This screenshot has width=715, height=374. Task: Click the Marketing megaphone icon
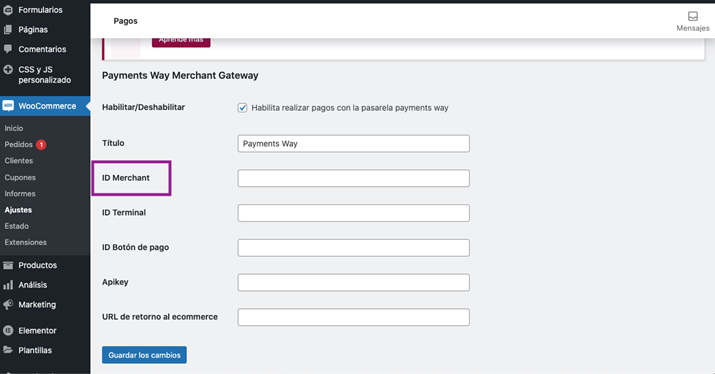(x=8, y=305)
